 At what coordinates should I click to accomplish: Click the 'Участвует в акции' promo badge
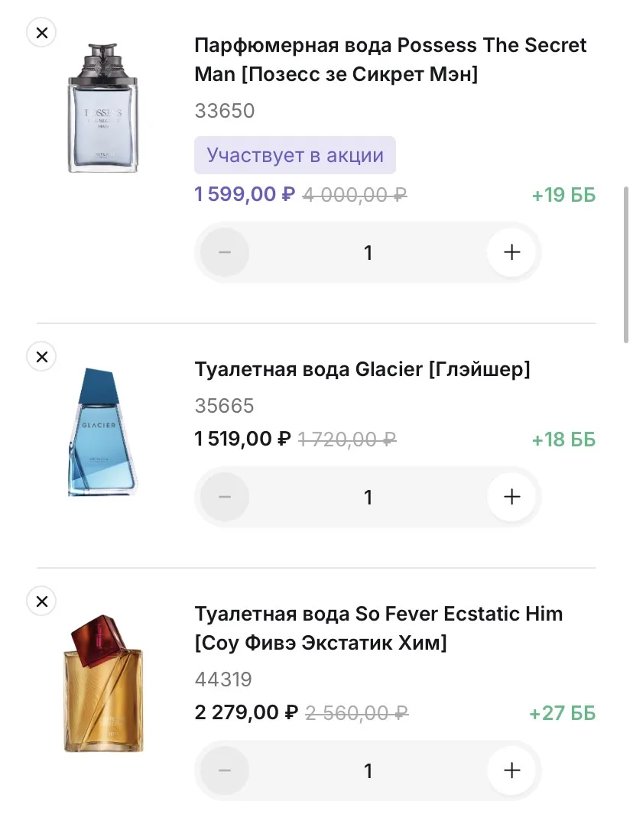click(294, 155)
